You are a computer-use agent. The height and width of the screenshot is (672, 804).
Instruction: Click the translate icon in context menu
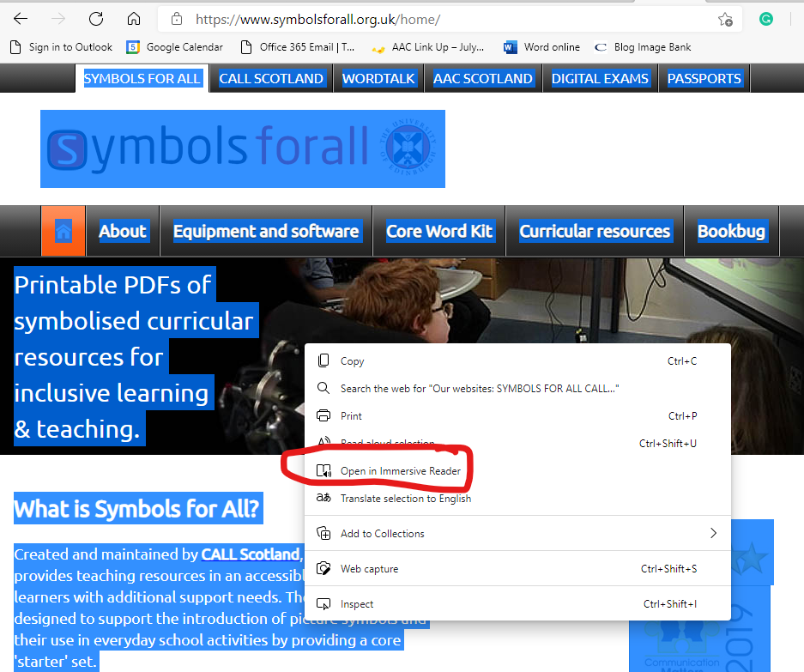pyautogui.click(x=323, y=498)
